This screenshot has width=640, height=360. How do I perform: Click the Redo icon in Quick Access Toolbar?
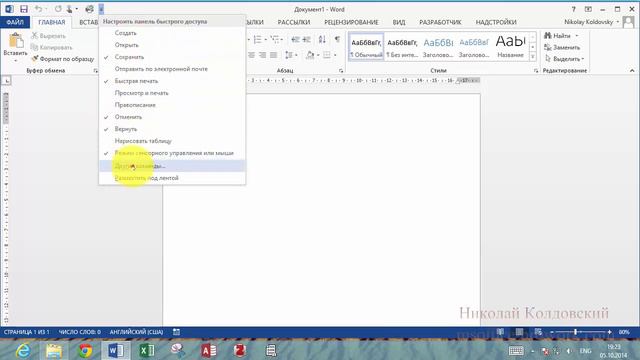58,9
